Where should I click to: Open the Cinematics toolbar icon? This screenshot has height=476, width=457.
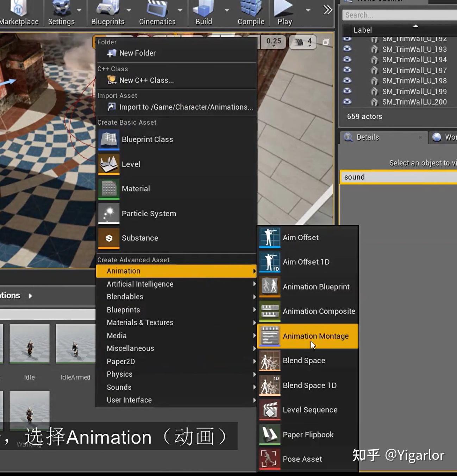click(157, 13)
